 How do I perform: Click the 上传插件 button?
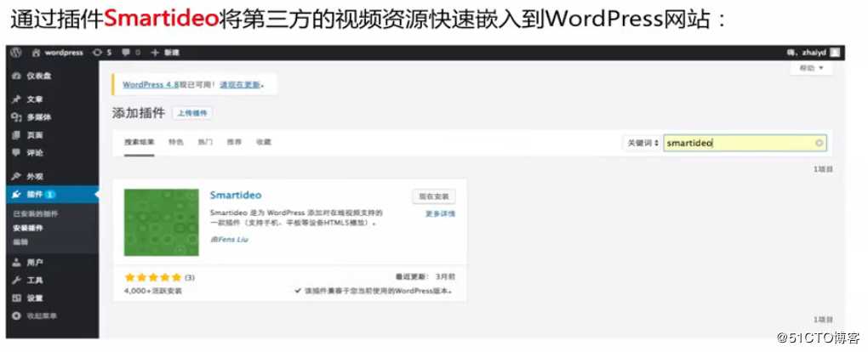pyautogui.click(x=192, y=113)
